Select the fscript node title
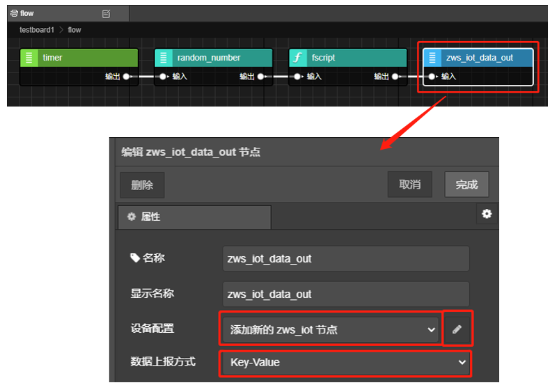 coord(323,58)
